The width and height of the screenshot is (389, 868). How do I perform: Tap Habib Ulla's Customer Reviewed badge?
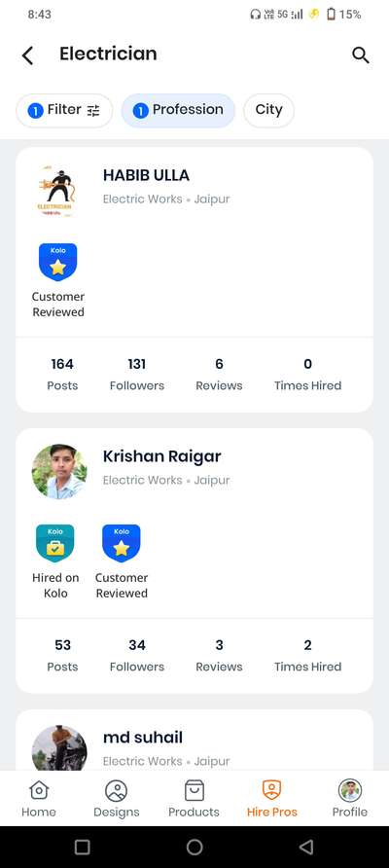click(x=58, y=262)
